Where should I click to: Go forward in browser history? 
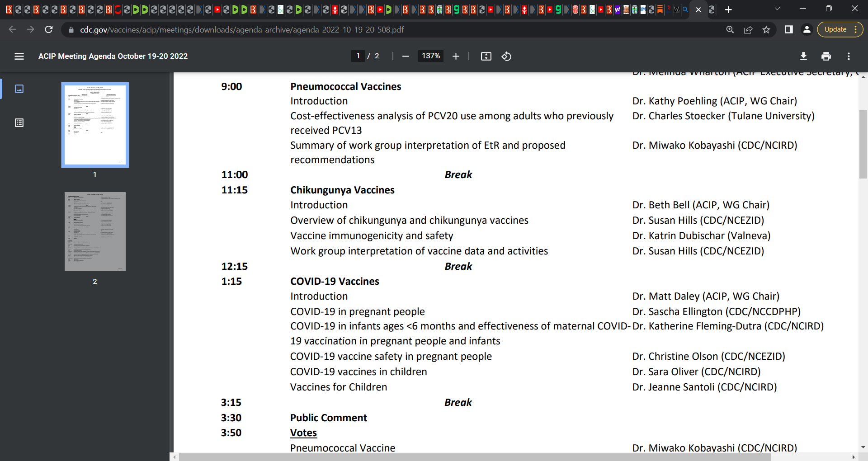[x=30, y=29]
